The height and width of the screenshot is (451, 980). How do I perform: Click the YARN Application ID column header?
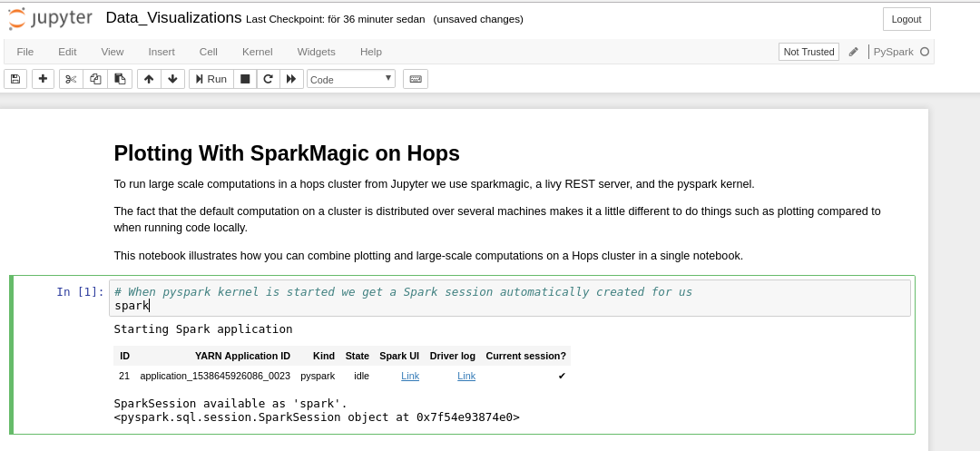coord(242,356)
